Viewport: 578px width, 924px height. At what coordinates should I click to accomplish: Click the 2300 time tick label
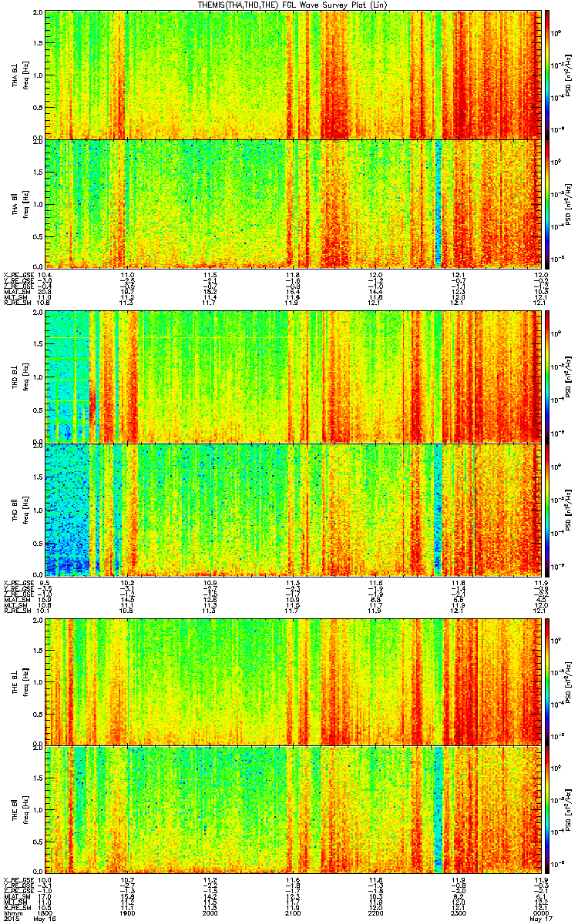click(x=459, y=913)
